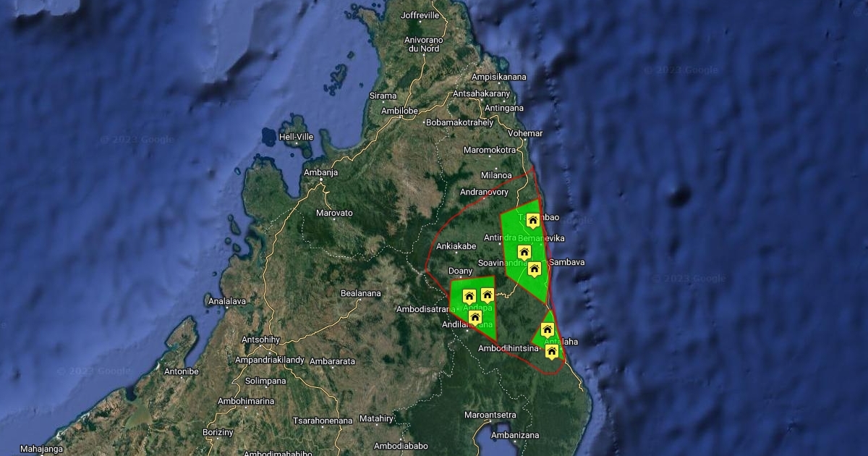Select the Boriziny place label
Image resolution: width=868 pixels, height=456 pixels.
[x=218, y=432]
